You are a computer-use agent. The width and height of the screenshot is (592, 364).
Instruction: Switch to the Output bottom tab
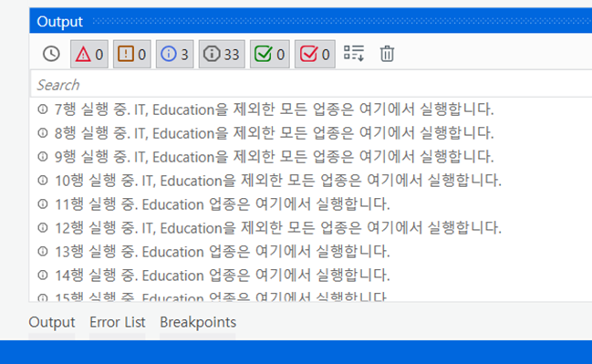(52, 322)
